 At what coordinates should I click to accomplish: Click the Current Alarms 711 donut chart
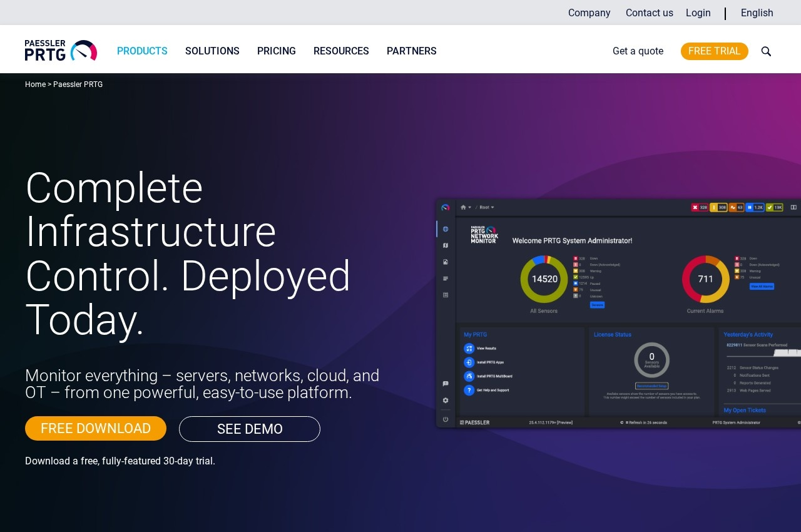point(705,279)
